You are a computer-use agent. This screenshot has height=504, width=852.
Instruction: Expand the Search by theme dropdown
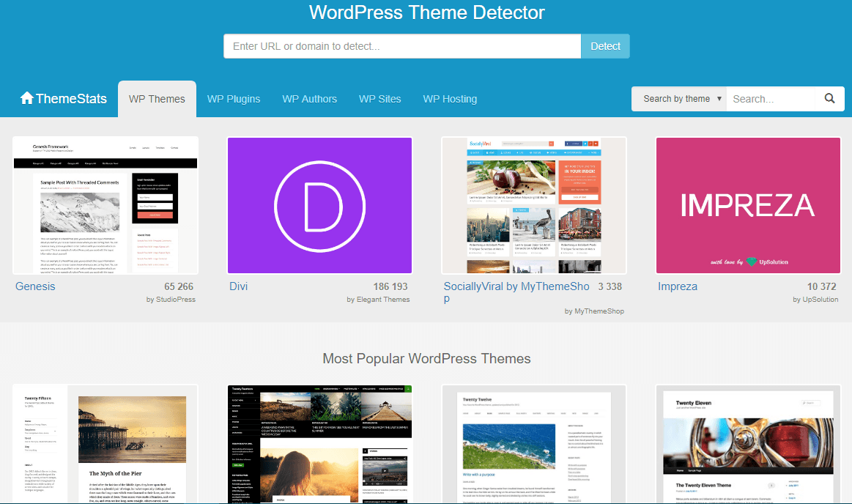coord(679,99)
